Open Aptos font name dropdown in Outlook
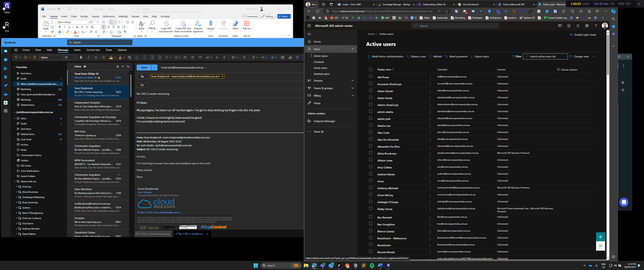644x270 pixels. tap(62, 58)
